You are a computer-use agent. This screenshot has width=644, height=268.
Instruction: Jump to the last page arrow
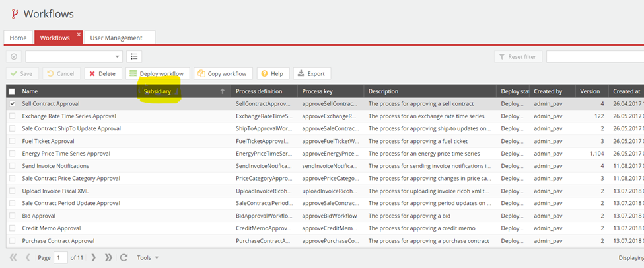(x=108, y=257)
